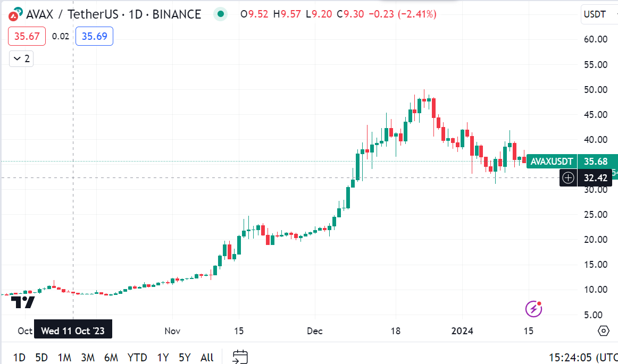Click the plus icon beside 32.42
Viewport: 618px width, 364px height.
tap(569, 177)
